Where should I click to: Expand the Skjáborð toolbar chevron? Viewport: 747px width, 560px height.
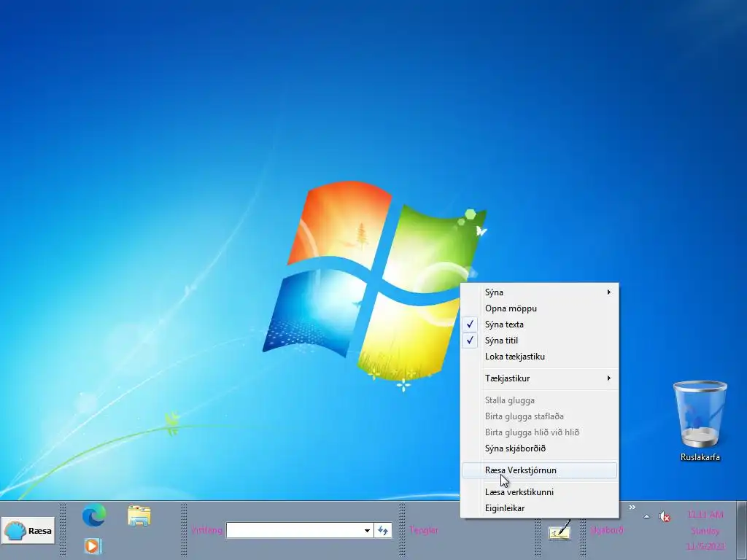[632, 507]
